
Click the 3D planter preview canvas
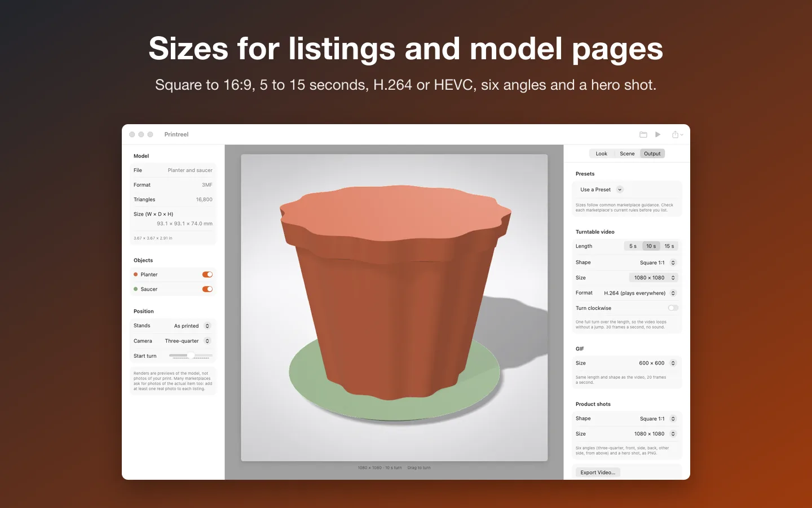(x=394, y=308)
